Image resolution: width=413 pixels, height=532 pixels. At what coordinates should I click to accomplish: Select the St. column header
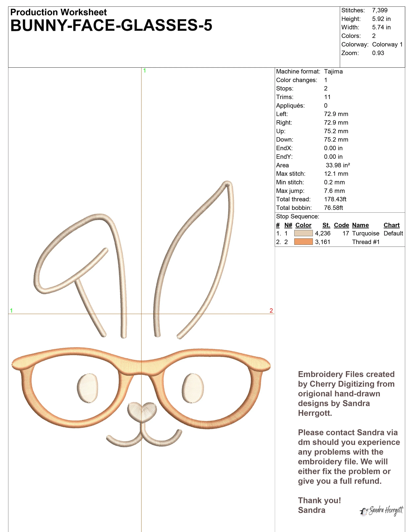327,225
